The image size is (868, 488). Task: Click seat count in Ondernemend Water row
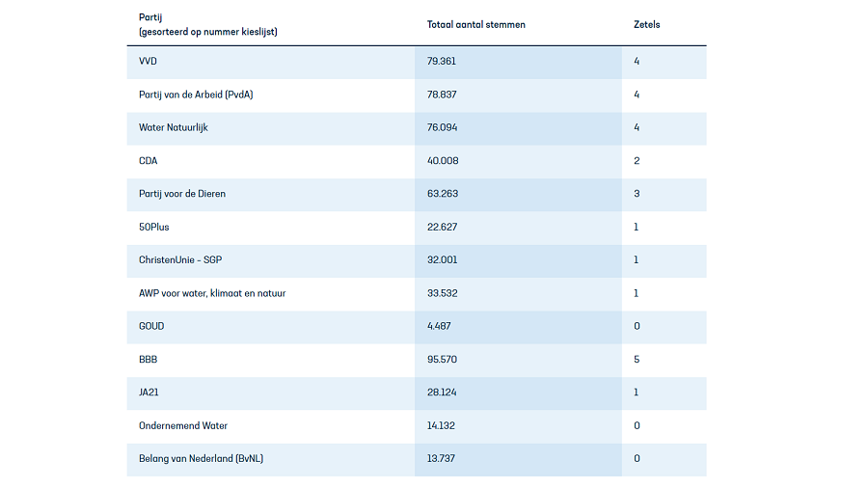pyautogui.click(x=637, y=425)
